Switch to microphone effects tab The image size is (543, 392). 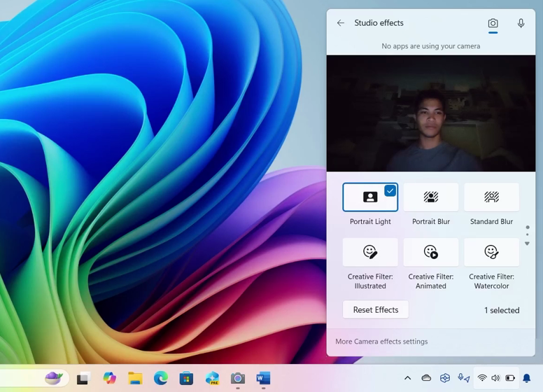pos(521,24)
